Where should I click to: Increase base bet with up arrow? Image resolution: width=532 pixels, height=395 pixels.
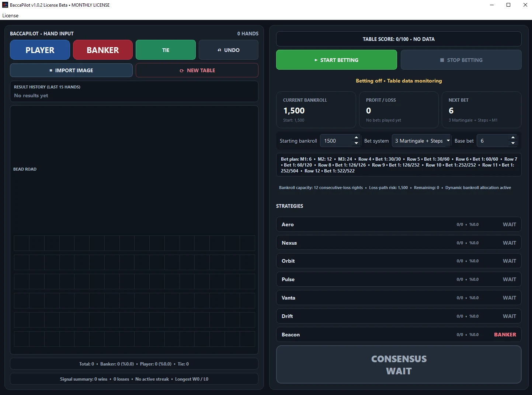point(513,138)
